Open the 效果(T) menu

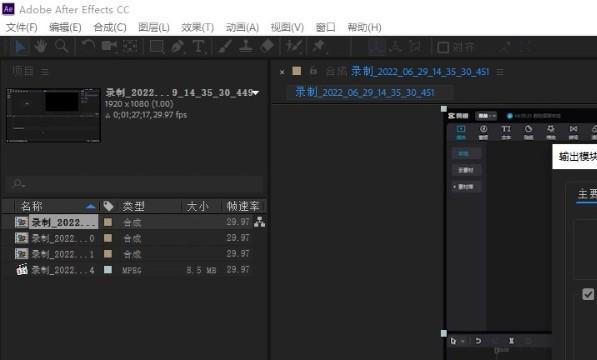[x=197, y=27]
